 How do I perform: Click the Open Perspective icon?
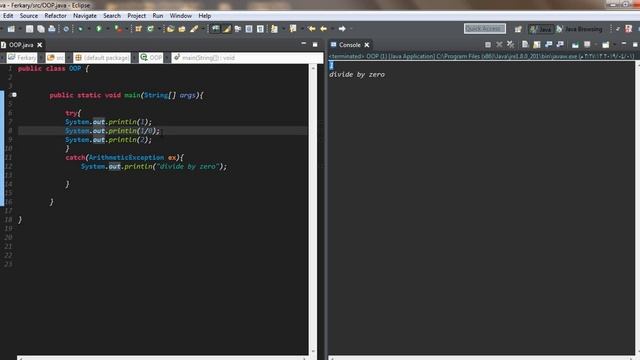coord(518,29)
